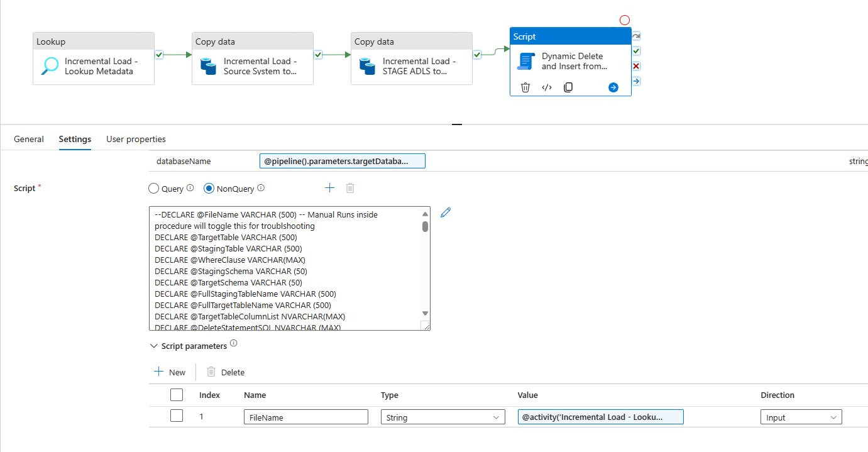Image resolution: width=868 pixels, height=452 pixels.
Task: Click the FileName parameter name field
Action: pyautogui.click(x=305, y=416)
